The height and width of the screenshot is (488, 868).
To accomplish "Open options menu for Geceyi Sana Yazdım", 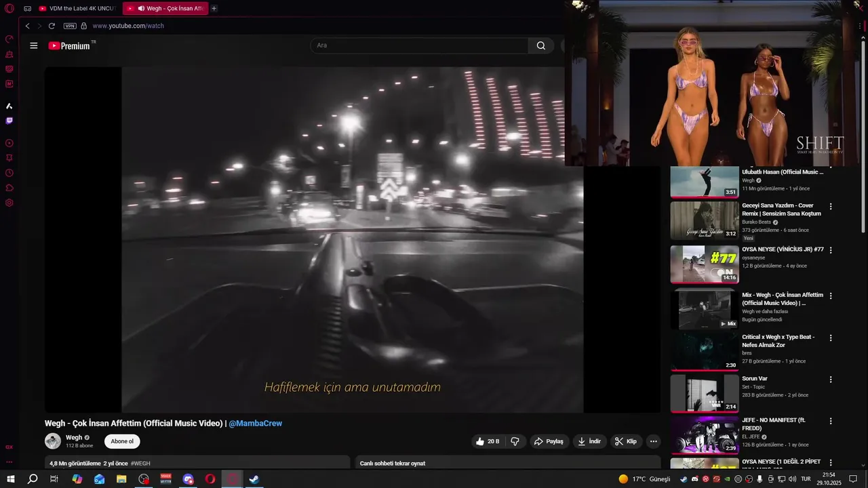I will 831,206.
